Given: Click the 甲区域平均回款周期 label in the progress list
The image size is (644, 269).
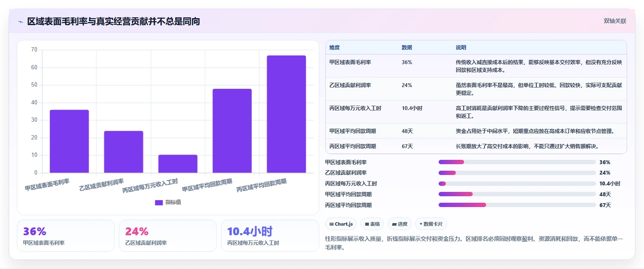Looking at the screenshot, I should 349,194.
